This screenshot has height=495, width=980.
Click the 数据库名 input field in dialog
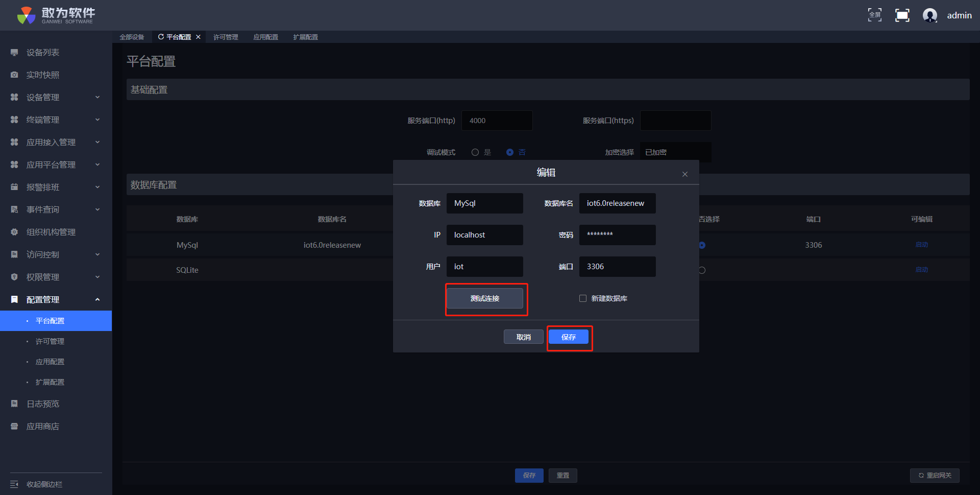(617, 203)
